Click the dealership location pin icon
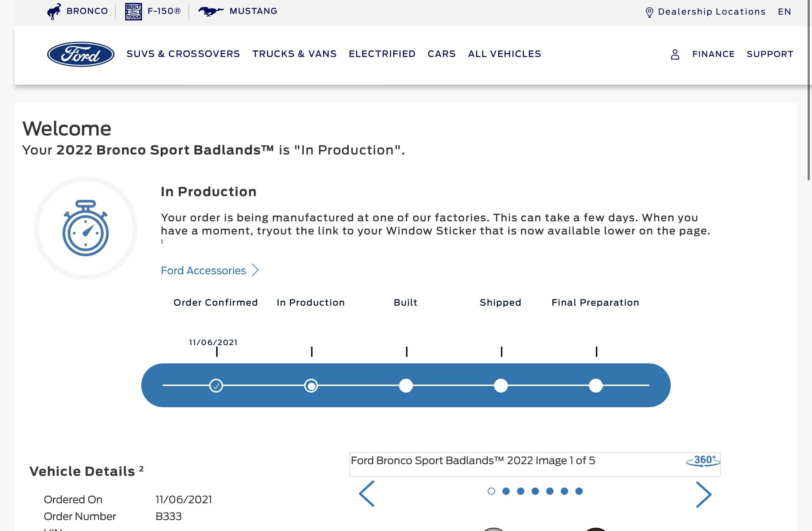Viewport: 812px width, 531px height. coord(649,12)
